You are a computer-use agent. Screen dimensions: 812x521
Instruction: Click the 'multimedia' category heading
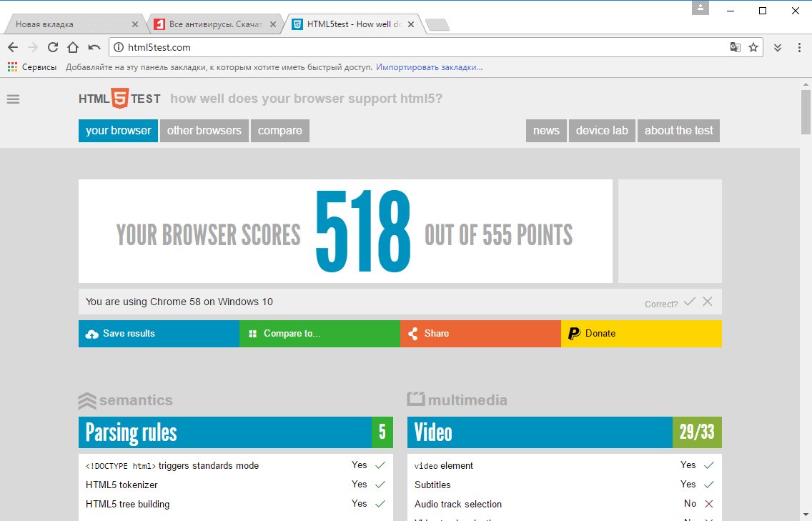[x=457, y=400]
